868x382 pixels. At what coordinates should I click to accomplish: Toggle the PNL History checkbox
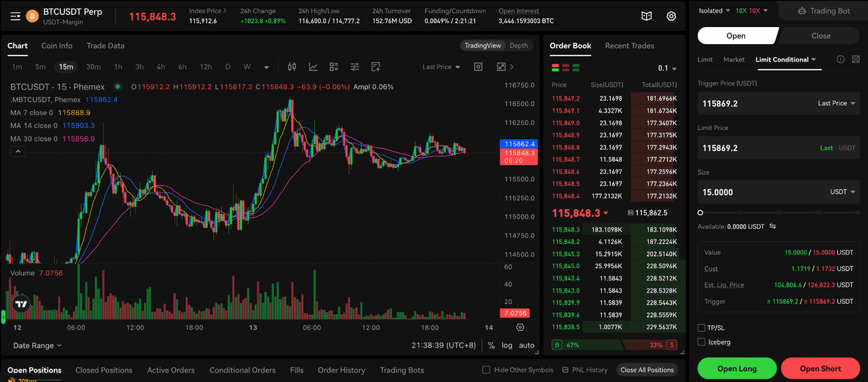click(x=566, y=370)
